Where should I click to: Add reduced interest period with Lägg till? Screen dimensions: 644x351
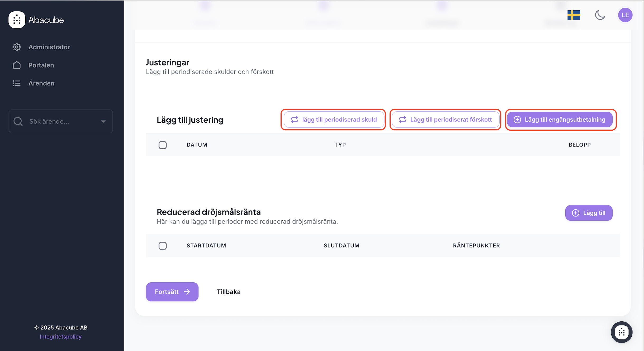pyautogui.click(x=589, y=213)
